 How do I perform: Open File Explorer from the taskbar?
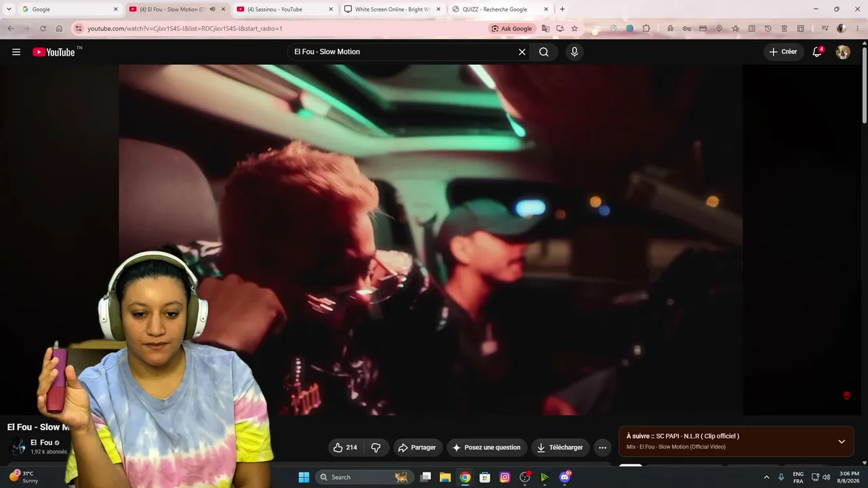tap(445, 477)
